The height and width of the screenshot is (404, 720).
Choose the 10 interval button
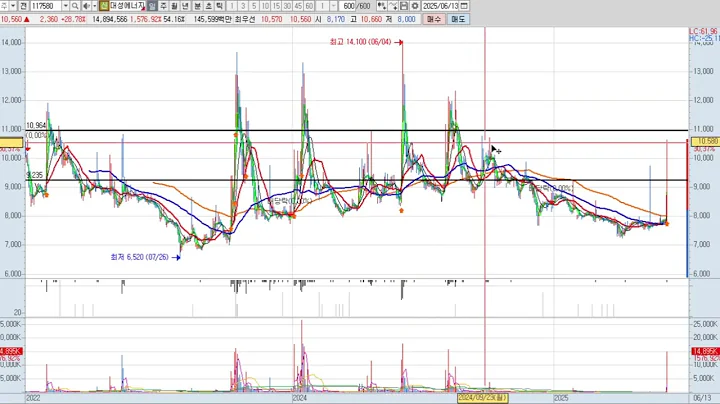tap(265, 6)
